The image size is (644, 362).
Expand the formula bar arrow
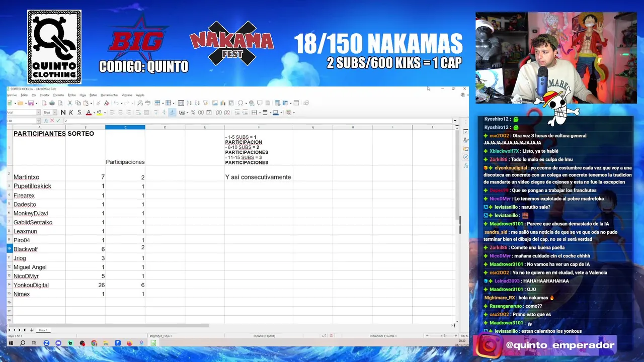pyautogui.click(x=455, y=121)
